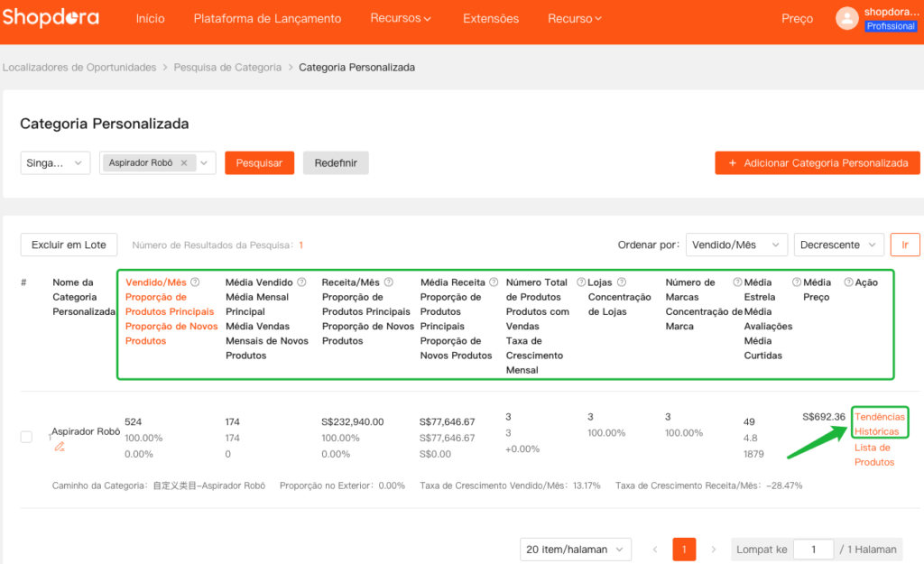
Task: Select the Aspirador Robô row checkbox
Action: [27, 437]
